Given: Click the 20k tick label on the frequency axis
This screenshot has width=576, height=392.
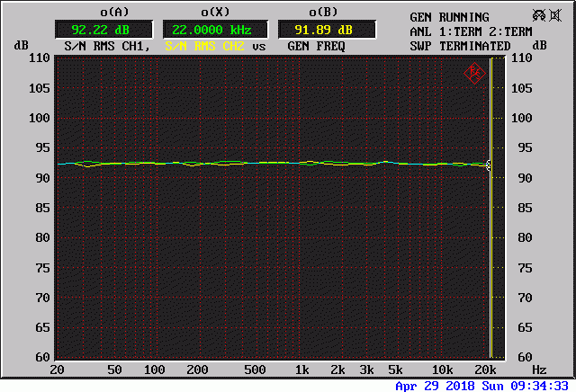Looking at the screenshot, I should click(485, 370).
